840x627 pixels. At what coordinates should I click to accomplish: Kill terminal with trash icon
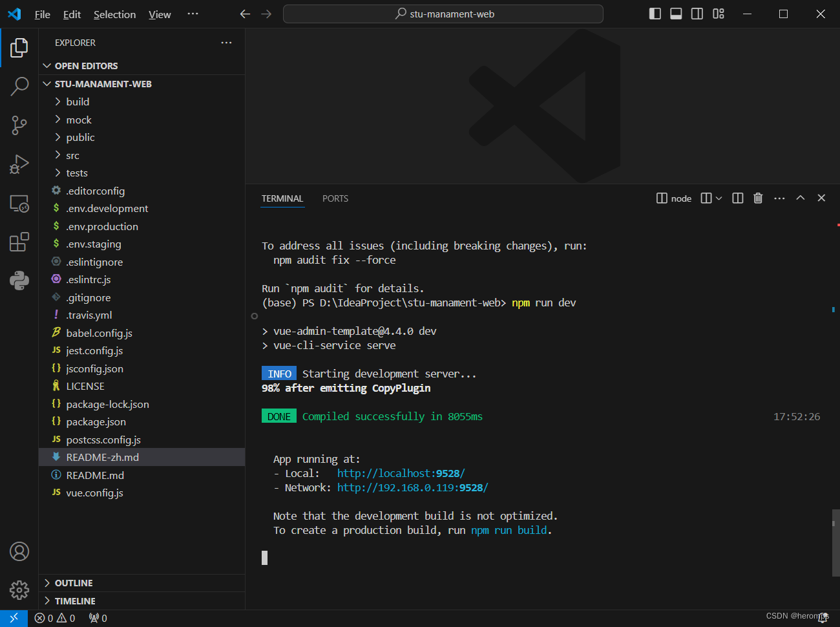click(x=758, y=198)
